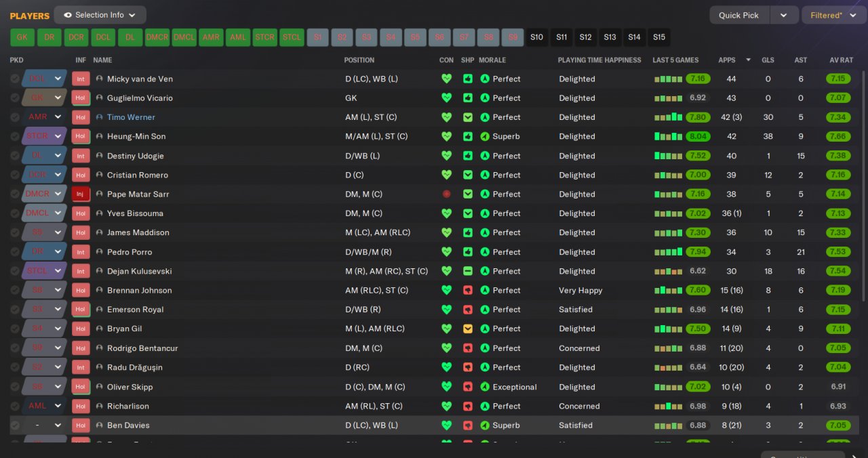Click the Inj status icon for Pape Matar Sarr
The height and width of the screenshot is (458, 868).
81,194
